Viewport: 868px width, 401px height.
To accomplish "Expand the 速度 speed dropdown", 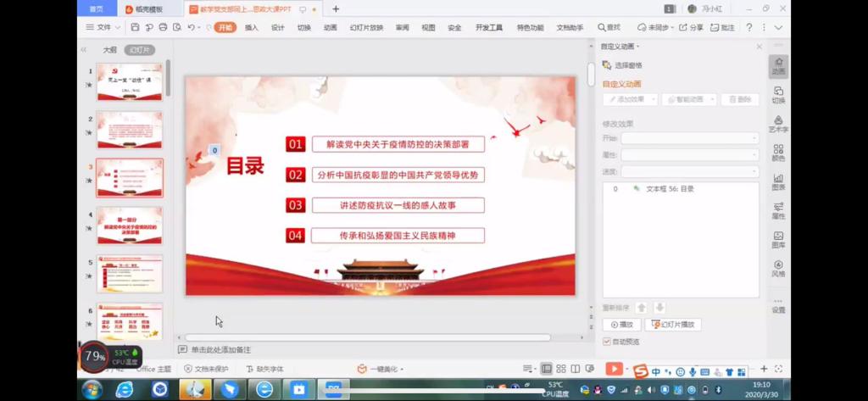I will point(689,171).
